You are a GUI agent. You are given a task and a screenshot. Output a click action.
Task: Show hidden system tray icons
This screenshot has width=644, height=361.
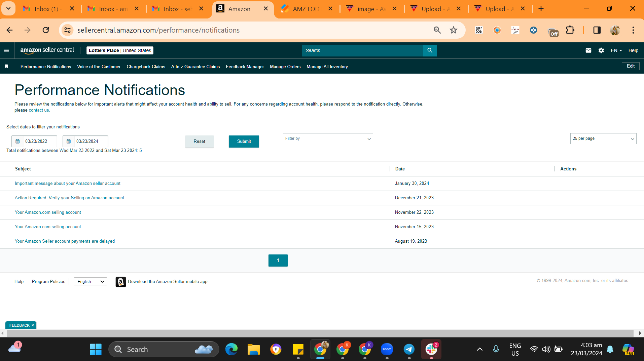[480, 350]
